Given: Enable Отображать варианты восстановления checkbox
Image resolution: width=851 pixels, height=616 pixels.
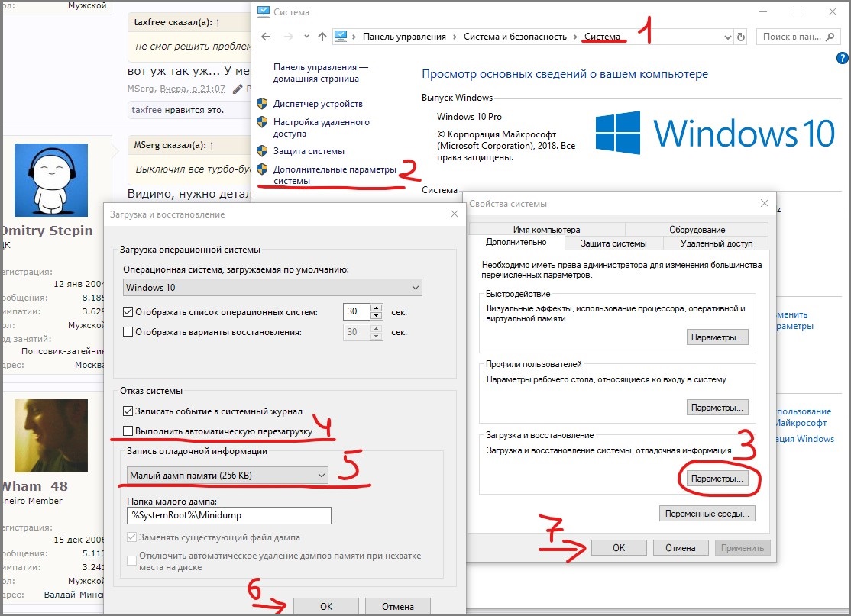Looking at the screenshot, I should click(128, 331).
